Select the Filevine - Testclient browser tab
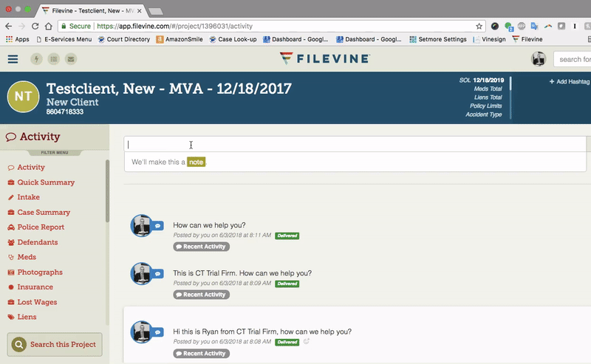Image resolution: width=591 pixels, height=364 pixels. [92, 10]
